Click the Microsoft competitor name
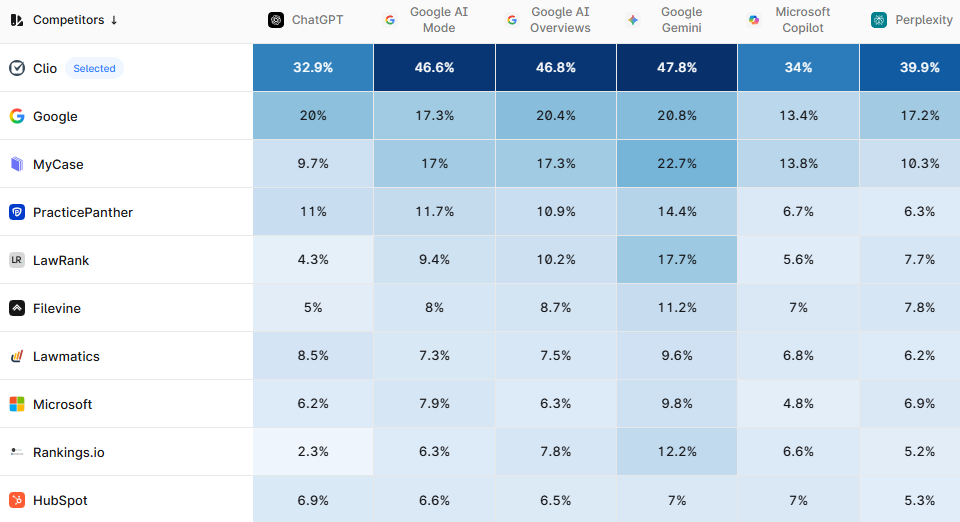The height and width of the screenshot is (522, 960). tap(62, 404)
